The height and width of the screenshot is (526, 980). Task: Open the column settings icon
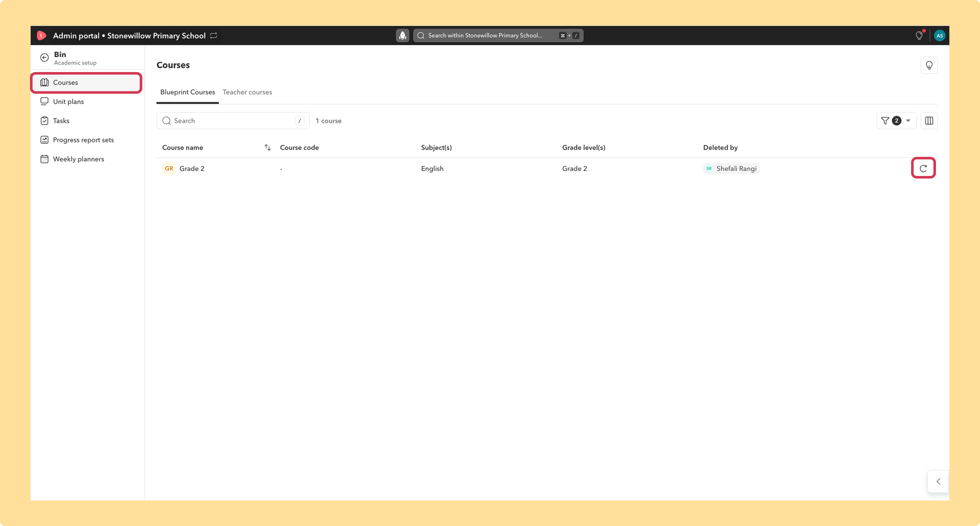pyautogui.click(x=929, y=121)
